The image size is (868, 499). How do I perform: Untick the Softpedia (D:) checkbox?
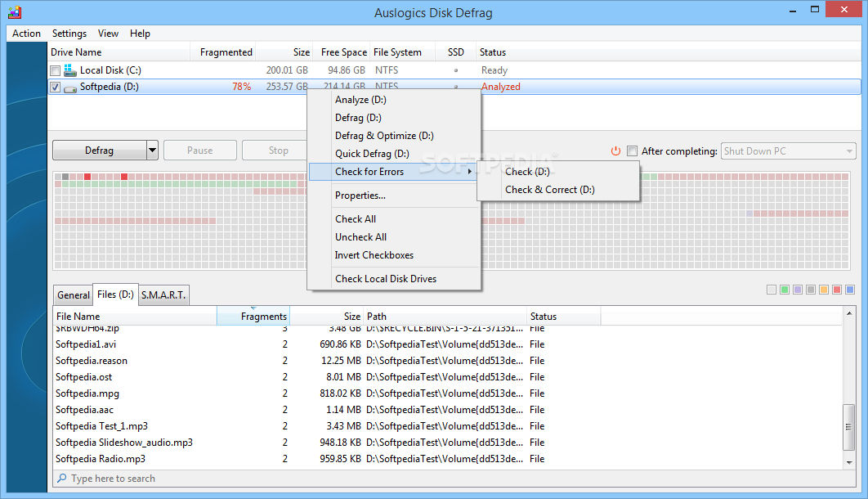pos(55,87)
